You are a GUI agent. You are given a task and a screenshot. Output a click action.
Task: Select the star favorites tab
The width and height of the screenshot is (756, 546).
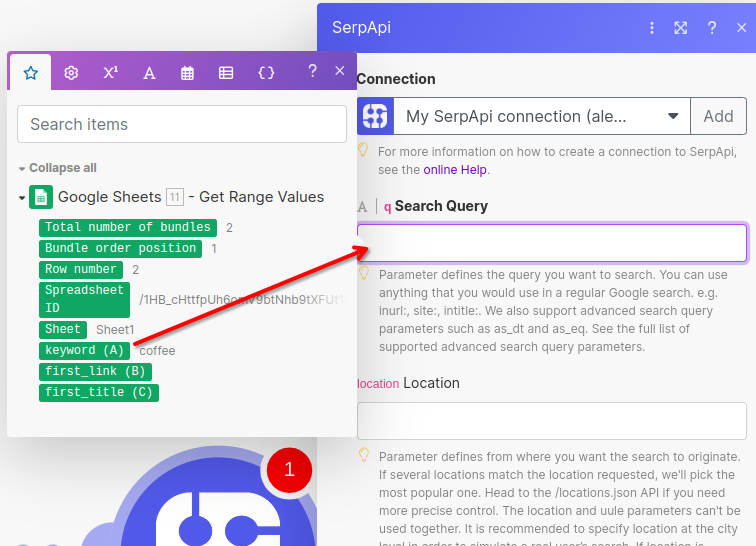(31, 73)
